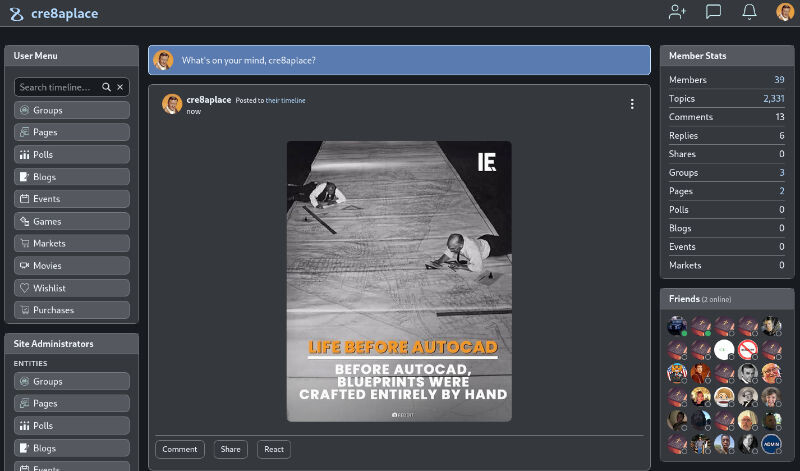This screenshot has height=471, width=800.
Task: Click the cre8aplace logo icon
Action: (16, 13)
